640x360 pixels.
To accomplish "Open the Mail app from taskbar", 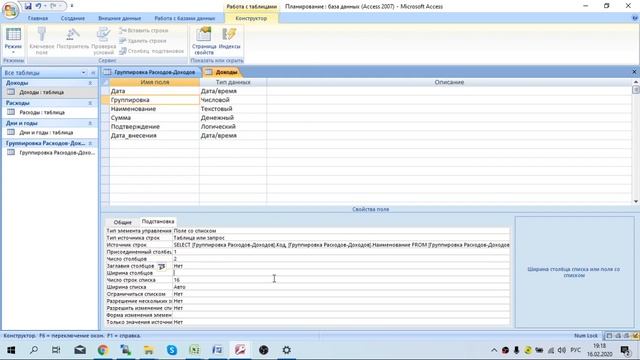I will [x=80, y=350].
